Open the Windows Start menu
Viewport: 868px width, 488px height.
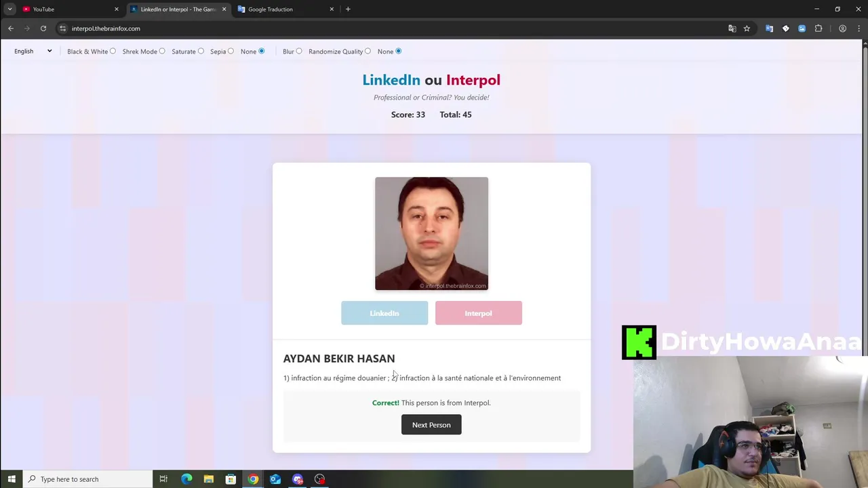pos(12,479)
